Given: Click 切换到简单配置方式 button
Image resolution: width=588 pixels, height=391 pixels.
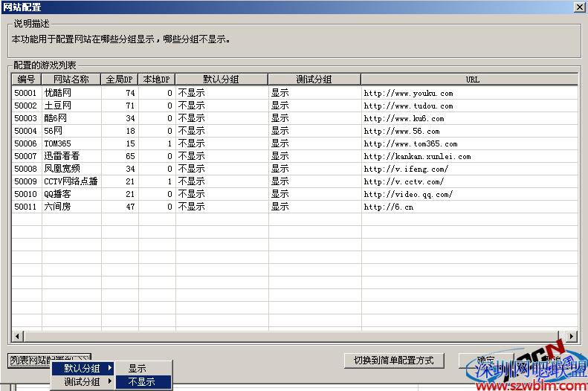Looking at the screenshot, I should 394,361.
